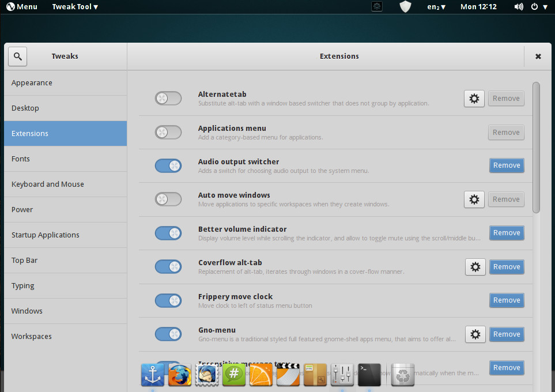555x392 pixels.
Task: Turn off Frippery move clock switch
Action: coord(168,300)
